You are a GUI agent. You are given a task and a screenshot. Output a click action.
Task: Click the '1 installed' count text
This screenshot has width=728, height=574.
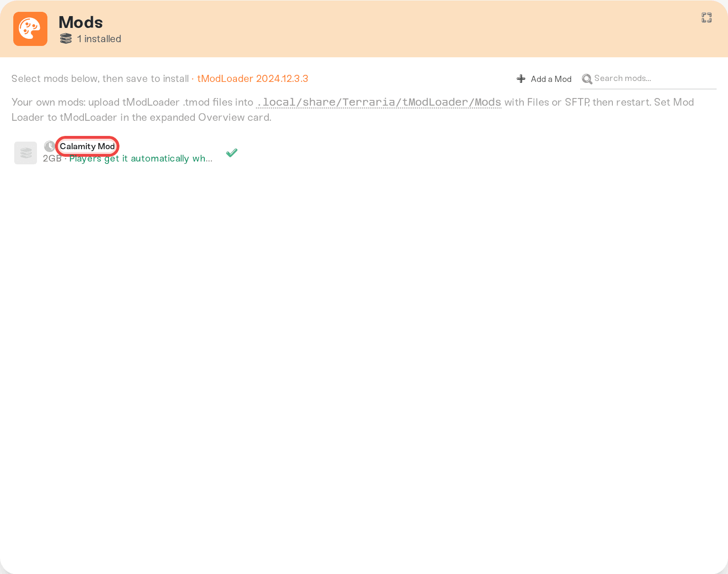pyautogui.click(x=99, y=39)
